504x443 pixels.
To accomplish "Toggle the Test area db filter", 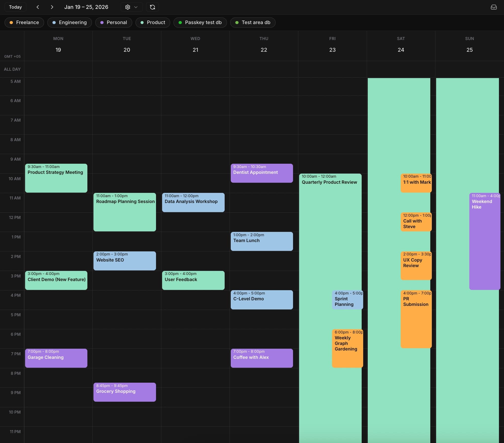I will (253, 23).
